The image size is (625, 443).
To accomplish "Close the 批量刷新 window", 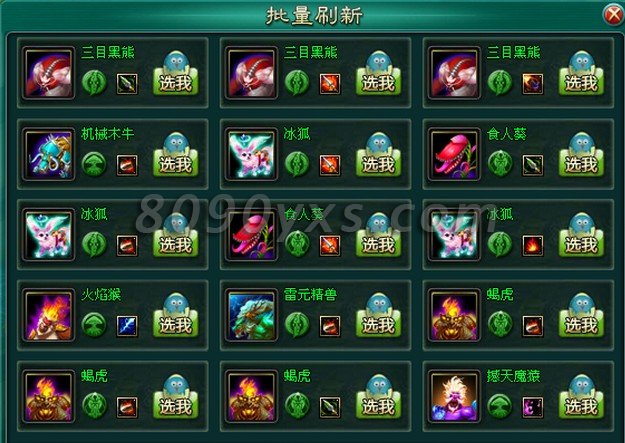I will click(613, 16).
